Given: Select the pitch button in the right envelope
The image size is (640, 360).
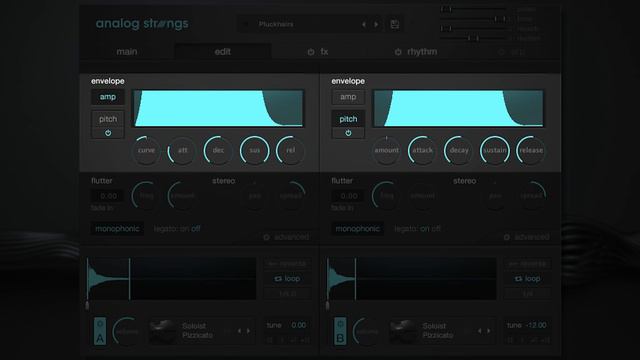Looking at the screenshot, I should 348,119.
